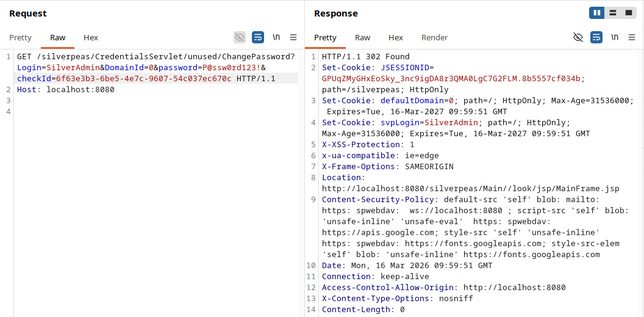Click the X-Frame-Options header
Image resolution: width=644 pixels, height=317 pixels.
388,167
